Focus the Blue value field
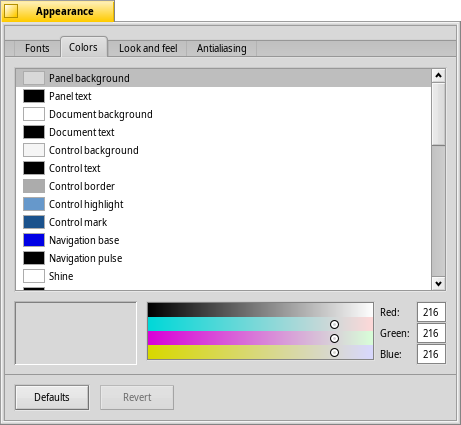Viewport: 461px width, 425px height. pos(431,354)
